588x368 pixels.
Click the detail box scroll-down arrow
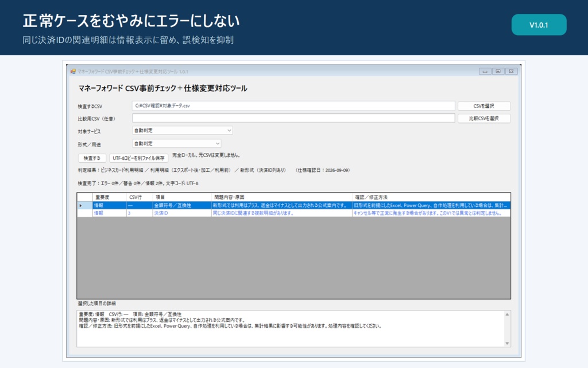(x=507, y=343)
